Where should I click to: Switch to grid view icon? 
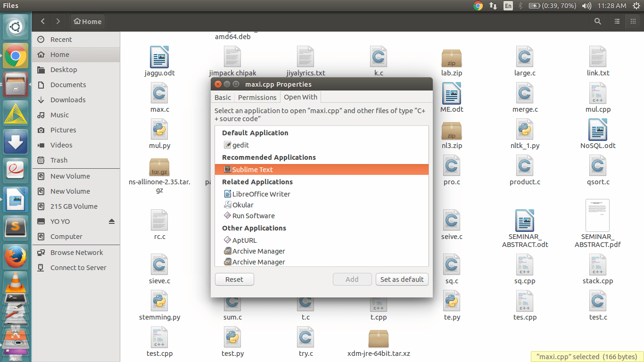633,21
